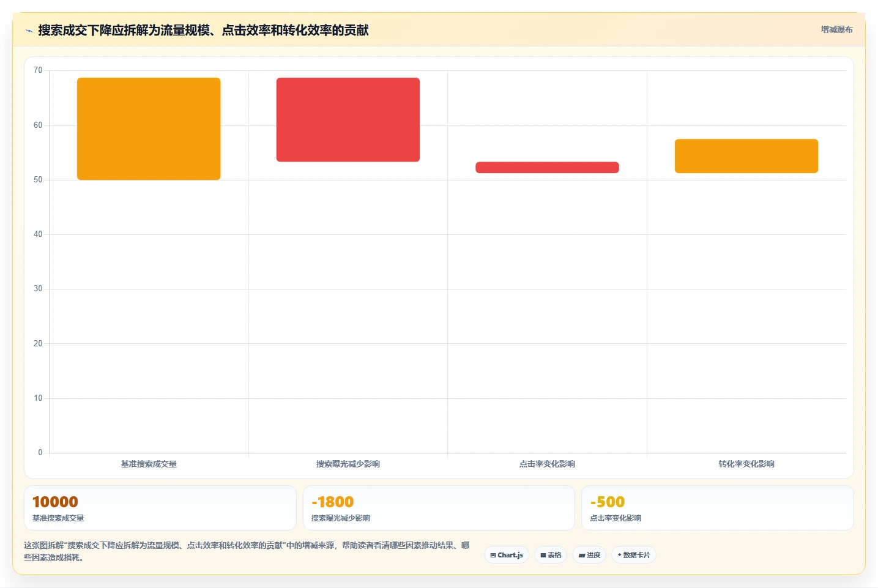This screenshot has height=588, width=878.
Task: Click the orange 基准搜索成交量 bar
Action: click(x=149, y=128)
